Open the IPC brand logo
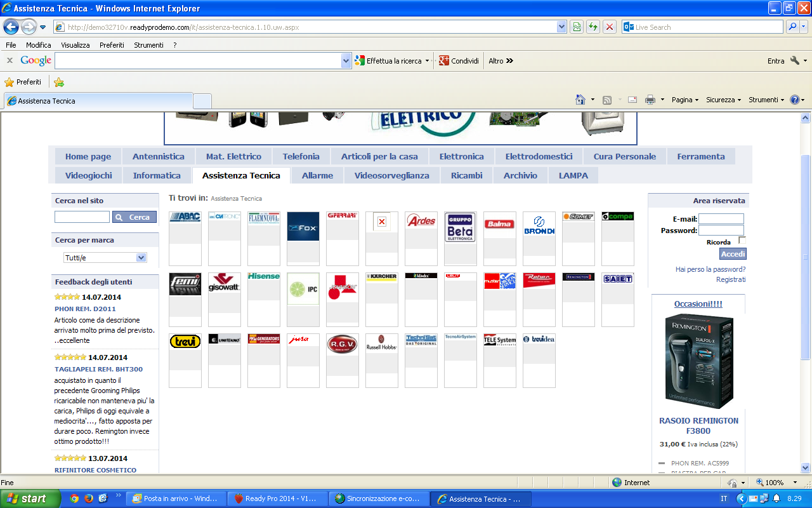The image size is (812, 508). [x=303, y=289]
